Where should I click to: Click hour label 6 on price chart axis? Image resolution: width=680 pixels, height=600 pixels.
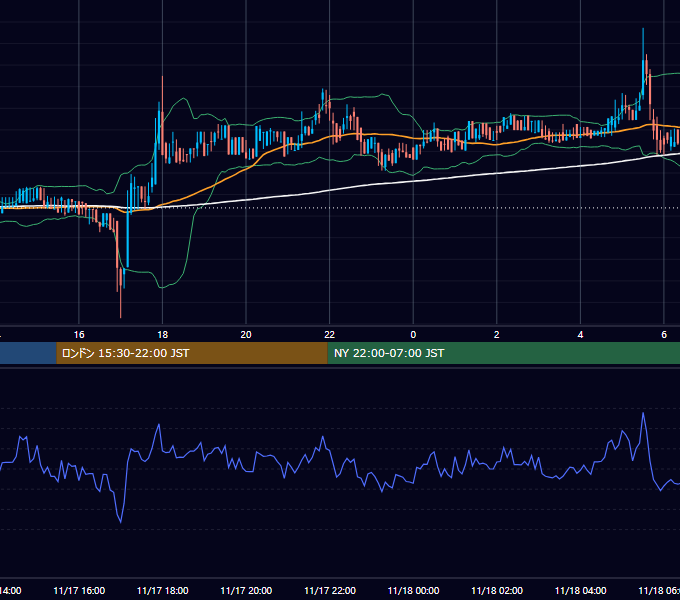click(x=664, y=335)
